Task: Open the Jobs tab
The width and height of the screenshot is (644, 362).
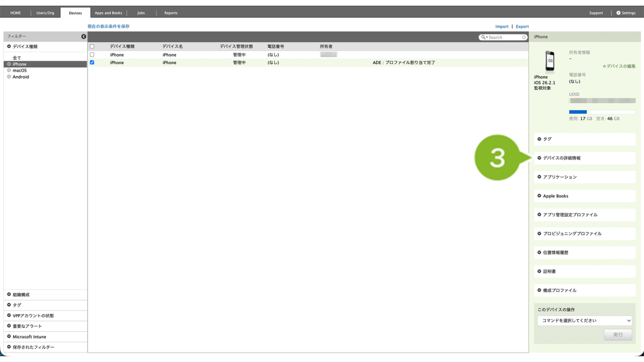Action: [141, 13]
